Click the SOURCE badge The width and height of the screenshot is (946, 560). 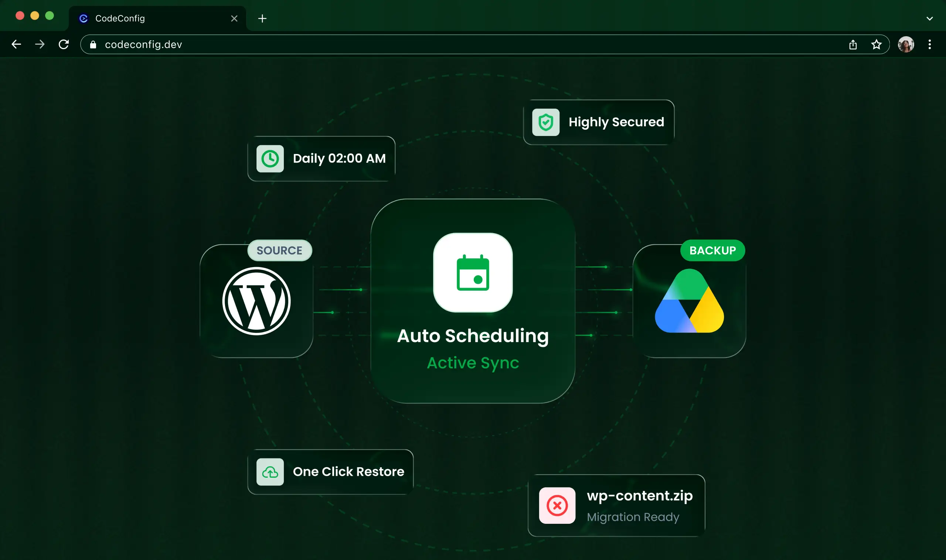[x=280, y=250]
